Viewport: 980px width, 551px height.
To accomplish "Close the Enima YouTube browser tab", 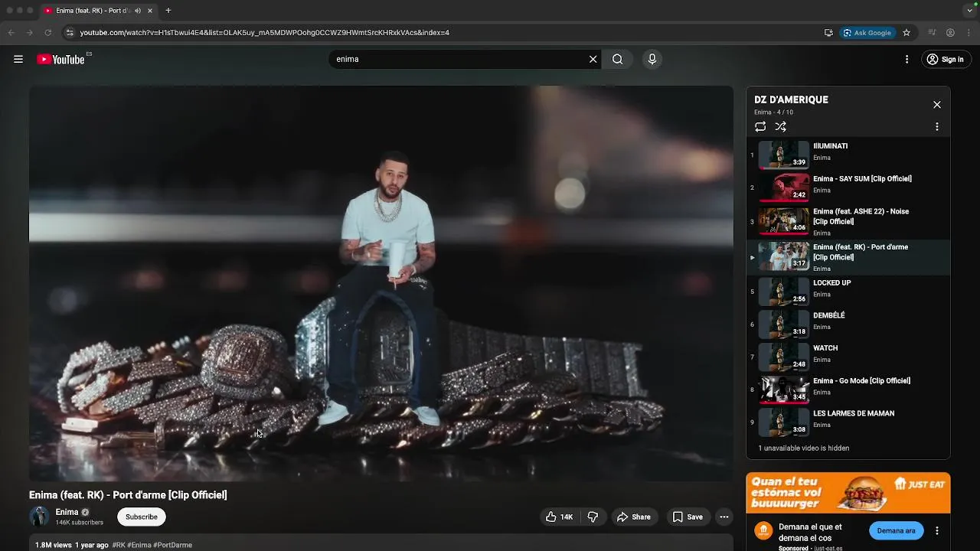I will [x=150, y=11].
